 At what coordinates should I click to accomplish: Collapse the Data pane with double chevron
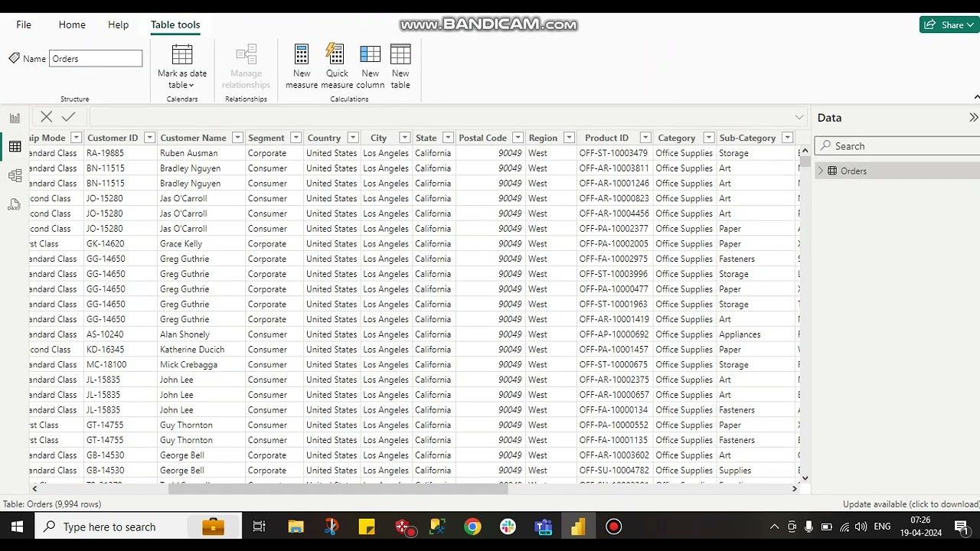coord(973,118)
